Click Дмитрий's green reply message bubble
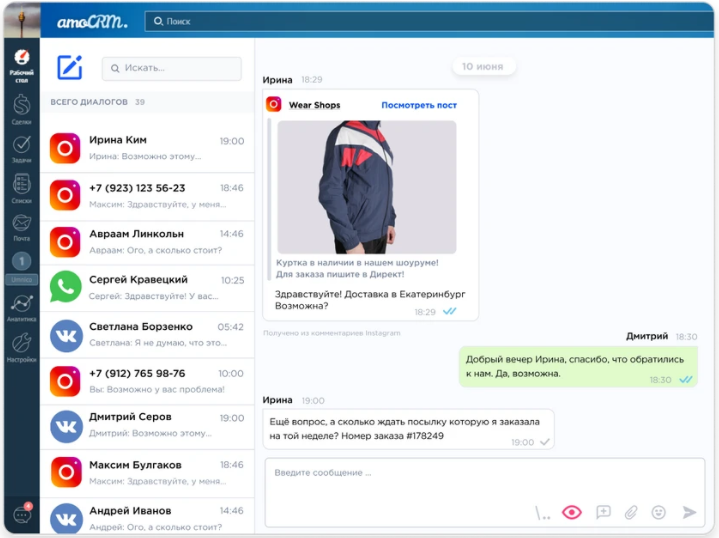 (578, 367)
